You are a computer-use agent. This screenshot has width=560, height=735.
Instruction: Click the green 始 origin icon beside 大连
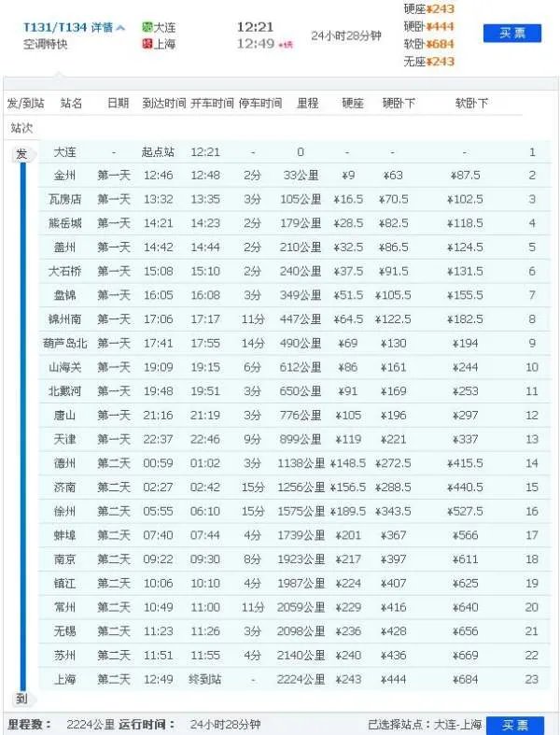coord(147,27)
